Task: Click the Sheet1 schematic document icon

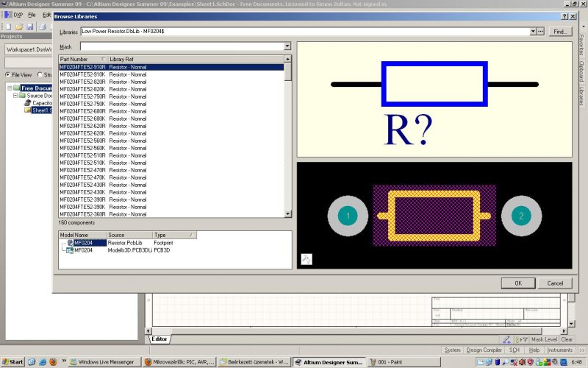Action: [x=28, y=110]
